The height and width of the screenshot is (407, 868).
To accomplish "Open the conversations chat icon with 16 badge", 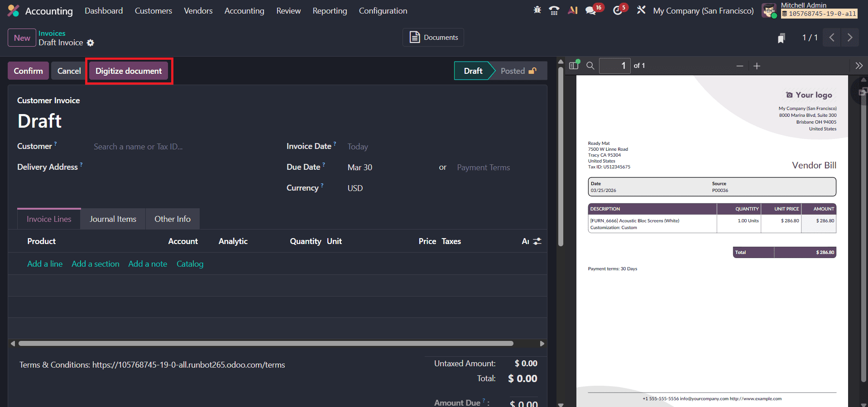I will click(591, 10).
